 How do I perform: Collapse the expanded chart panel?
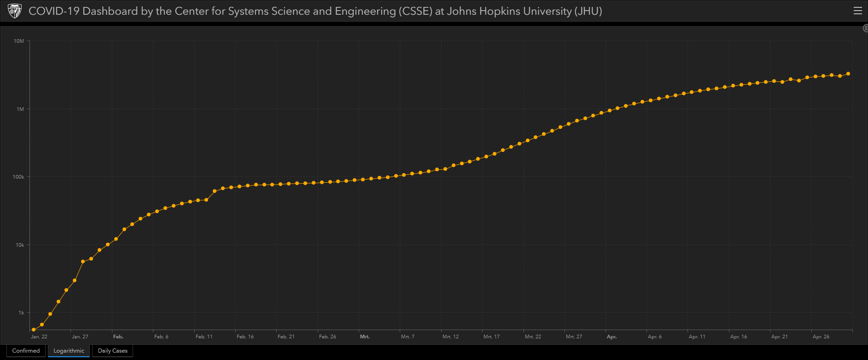coord(865,29)
